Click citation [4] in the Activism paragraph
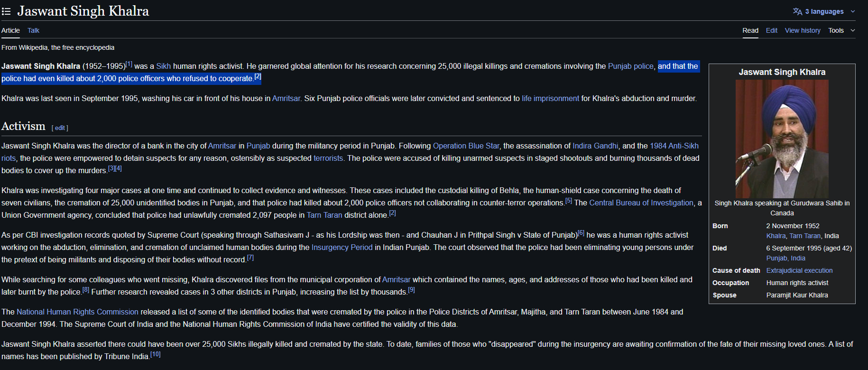Viewport: 868px width, 370px height. click(x=119, y=168)
